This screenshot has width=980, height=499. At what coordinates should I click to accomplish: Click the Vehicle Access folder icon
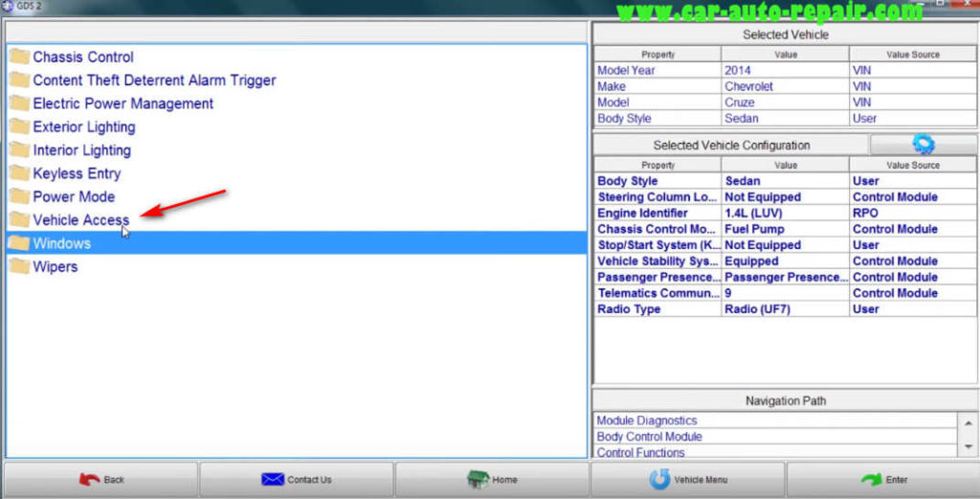point(20,220)
